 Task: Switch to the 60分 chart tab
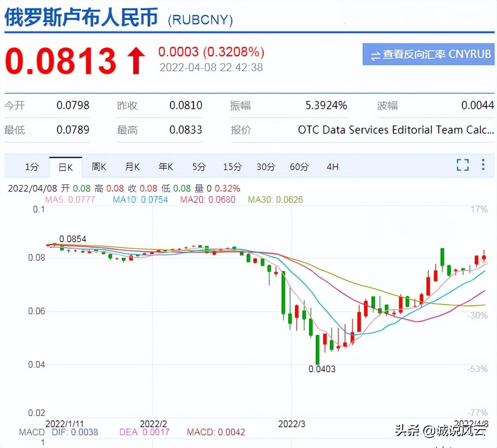299,167
